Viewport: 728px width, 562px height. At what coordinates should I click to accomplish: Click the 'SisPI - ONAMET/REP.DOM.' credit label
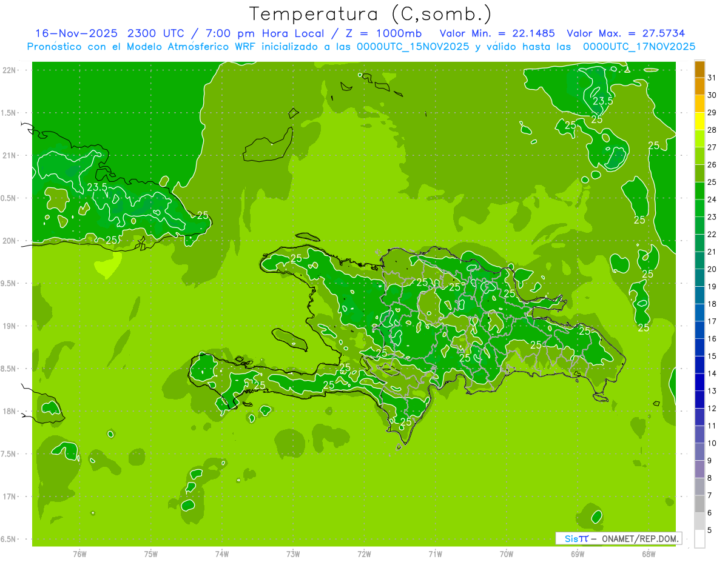(618, 538)
